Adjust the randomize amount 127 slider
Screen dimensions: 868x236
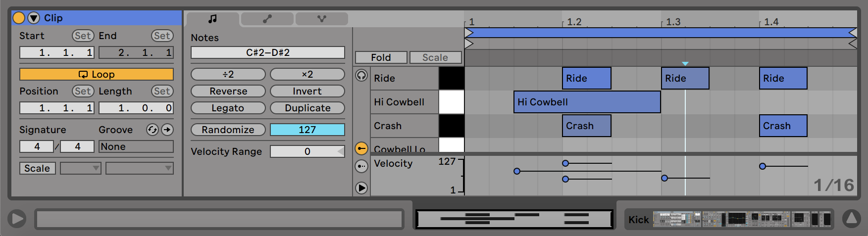click(307, 130)
